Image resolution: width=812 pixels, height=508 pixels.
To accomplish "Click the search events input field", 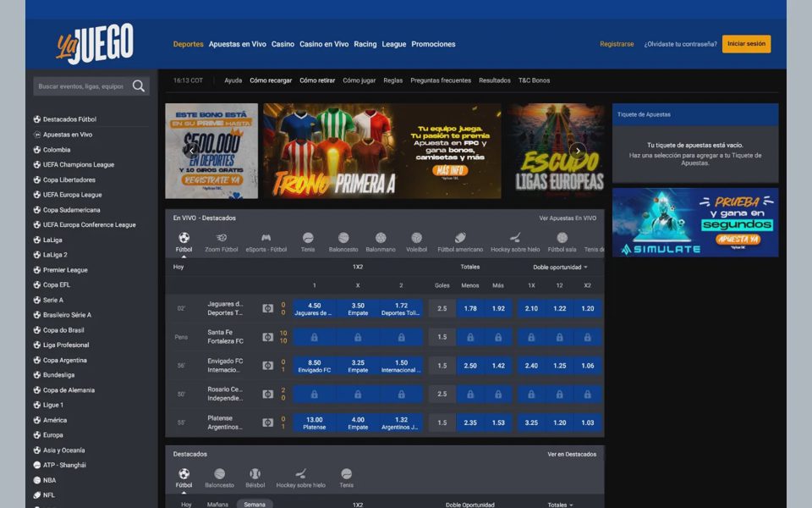I will [81, 86].
